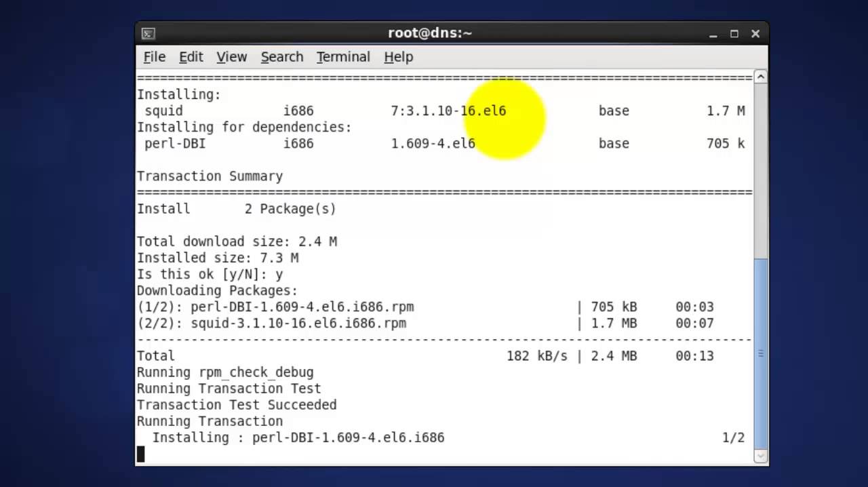Image resolution: width=868 pixels, height=487 pixels.
Task: Click 'Installed size: 7.3 M' line
Action: click(x=218, y=258)
